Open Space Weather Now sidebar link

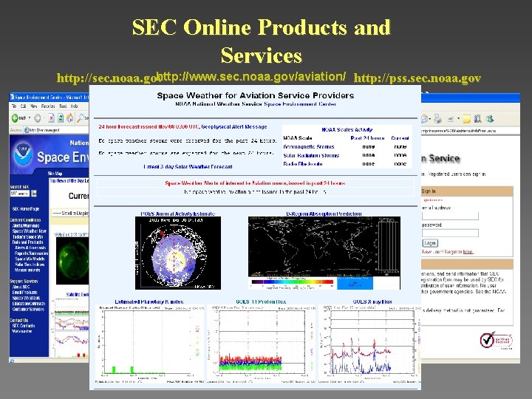pyautogui.click(x=30, y=231)
